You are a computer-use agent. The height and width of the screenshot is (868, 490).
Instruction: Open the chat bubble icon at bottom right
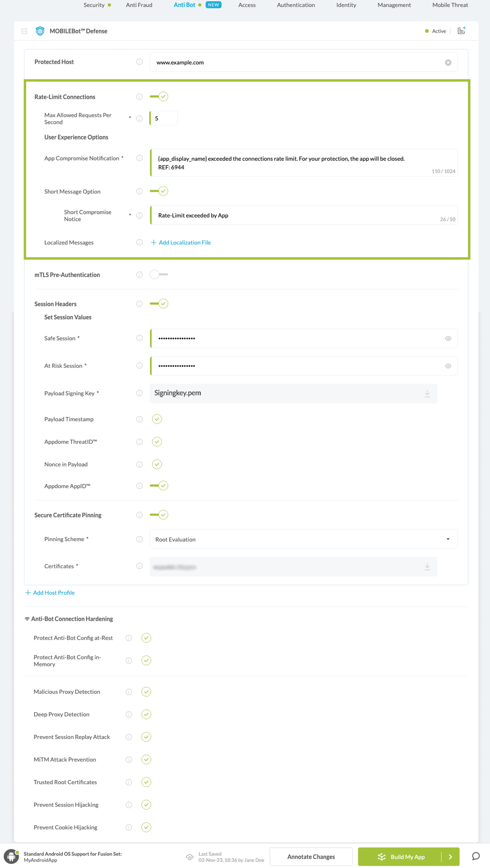476,856
